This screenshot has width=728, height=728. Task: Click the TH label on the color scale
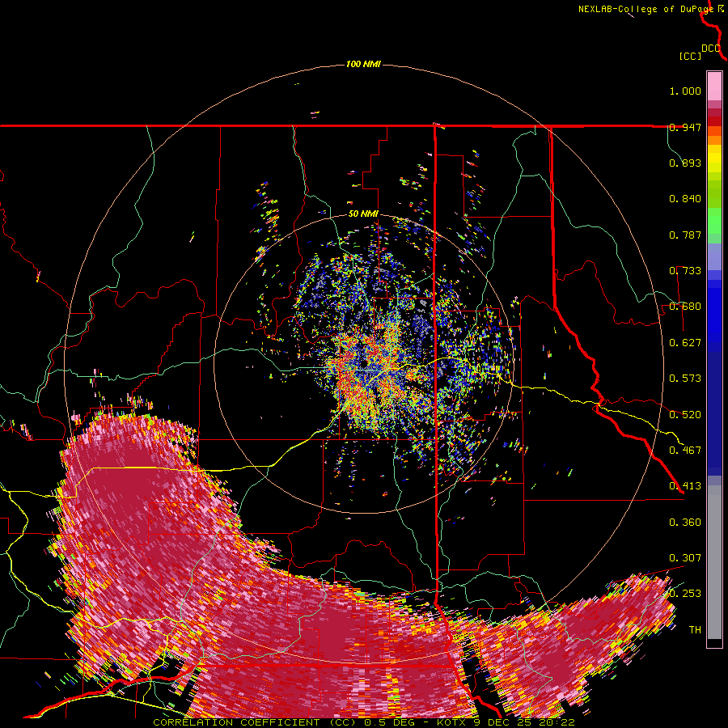coord(695,630)
